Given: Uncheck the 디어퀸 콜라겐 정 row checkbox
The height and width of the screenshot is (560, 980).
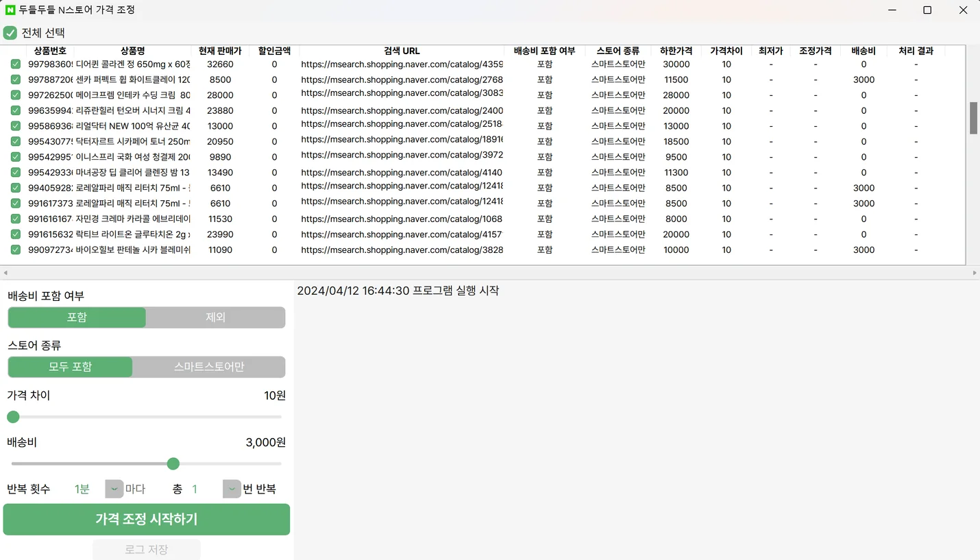Looking at the screenshot, I should [x=16, y=64].
